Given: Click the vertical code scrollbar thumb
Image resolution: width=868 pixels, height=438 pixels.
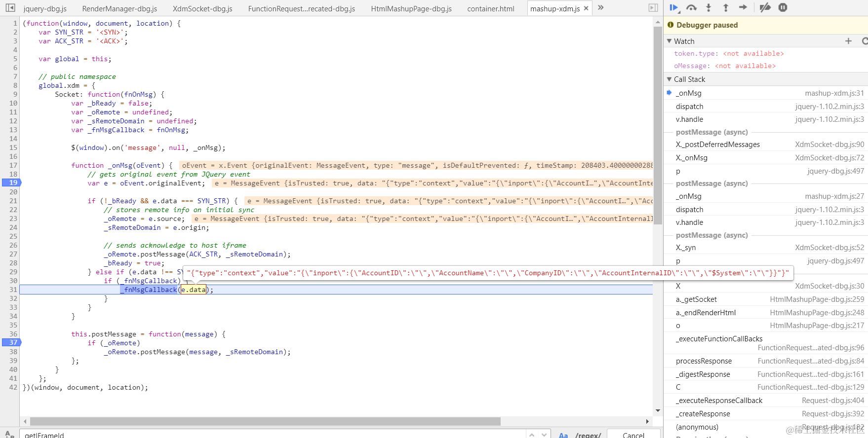Looking at the screenshot, I should click(658, 126).
